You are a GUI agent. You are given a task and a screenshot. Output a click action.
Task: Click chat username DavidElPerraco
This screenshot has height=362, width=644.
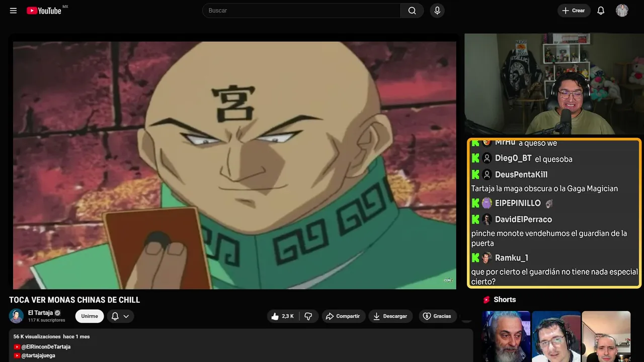(523, 219)
